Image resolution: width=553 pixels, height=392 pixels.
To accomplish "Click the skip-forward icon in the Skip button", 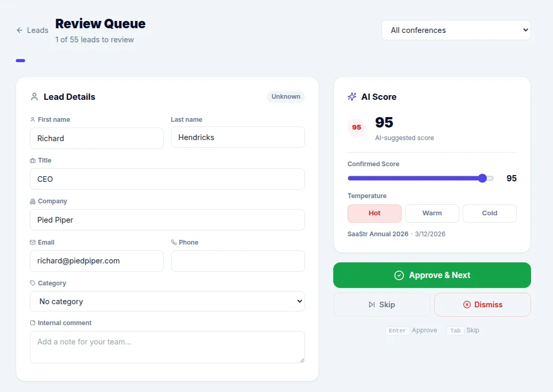I will point(372,305).
